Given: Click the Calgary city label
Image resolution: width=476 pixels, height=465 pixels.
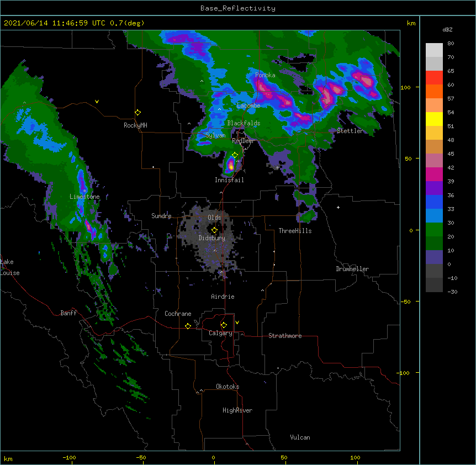Looking at the screenshot, I should [220, 333].
